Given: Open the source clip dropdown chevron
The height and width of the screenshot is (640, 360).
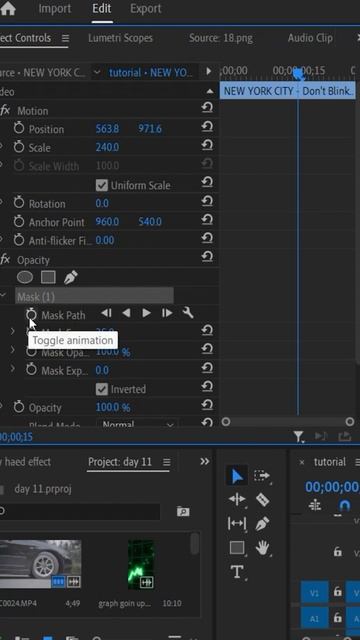Looking at the screenshot, I should point(97,72).
